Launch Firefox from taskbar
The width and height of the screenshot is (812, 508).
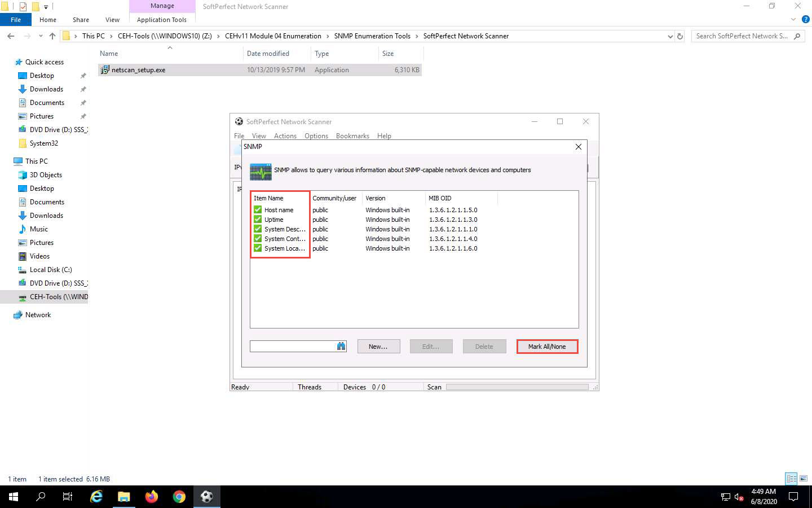[152, 497]
